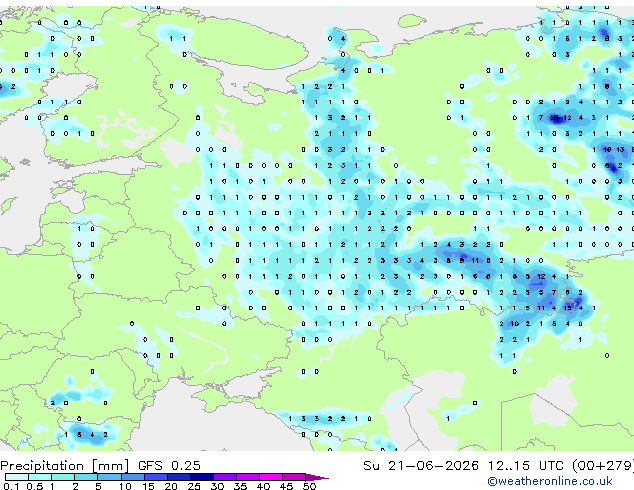
Task: Choose the 10–15 mm legend color box
Action: [x=132, y=477]
